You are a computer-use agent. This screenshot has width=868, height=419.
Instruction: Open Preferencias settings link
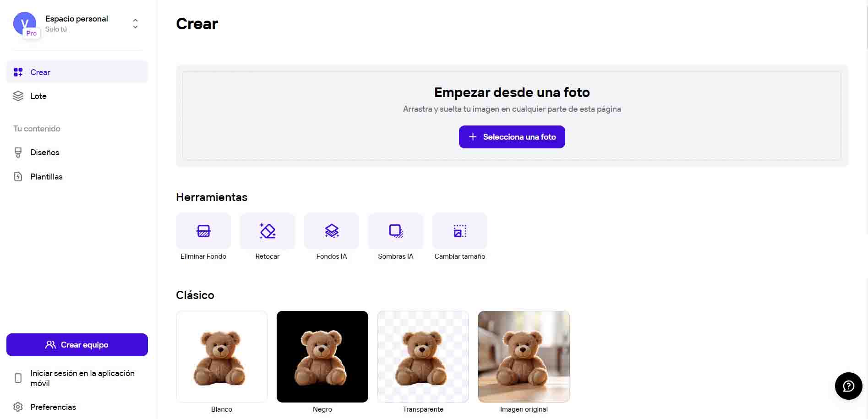coord(77,407)
